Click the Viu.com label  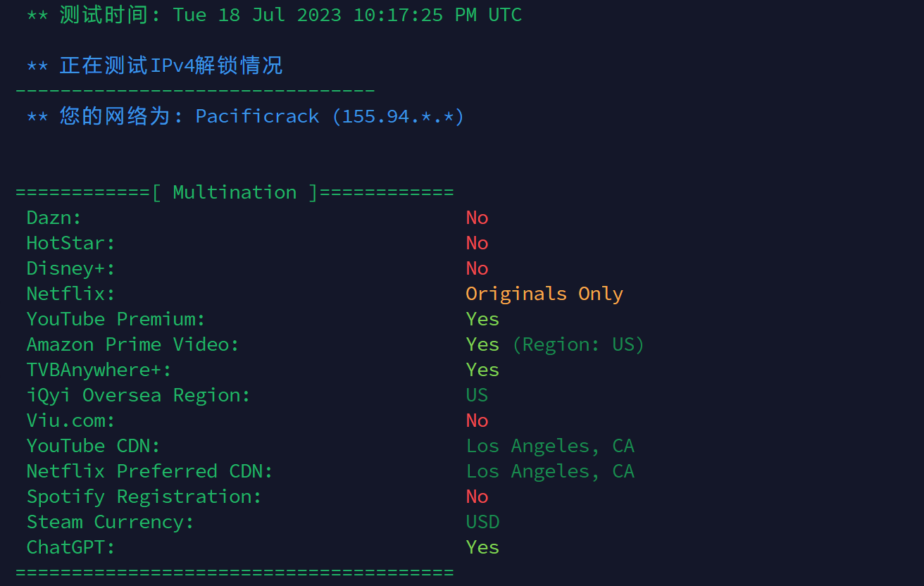[70, 420]
